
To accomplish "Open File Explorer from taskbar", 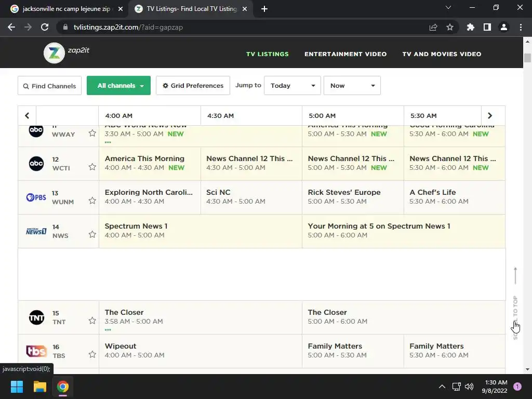I will [39, 387].
